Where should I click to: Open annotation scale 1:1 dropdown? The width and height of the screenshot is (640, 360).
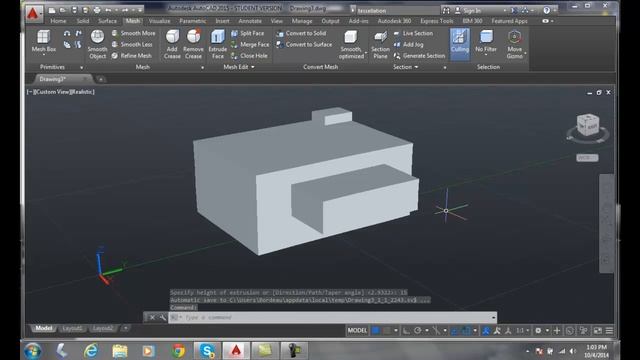tap(522, 331)
